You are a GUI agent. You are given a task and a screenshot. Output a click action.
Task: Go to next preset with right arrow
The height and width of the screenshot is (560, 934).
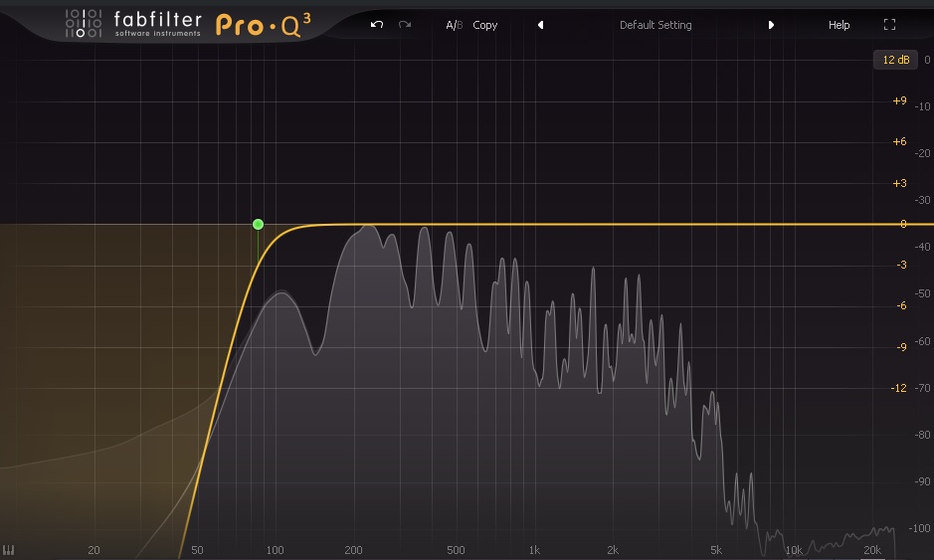tap(771, 25)
